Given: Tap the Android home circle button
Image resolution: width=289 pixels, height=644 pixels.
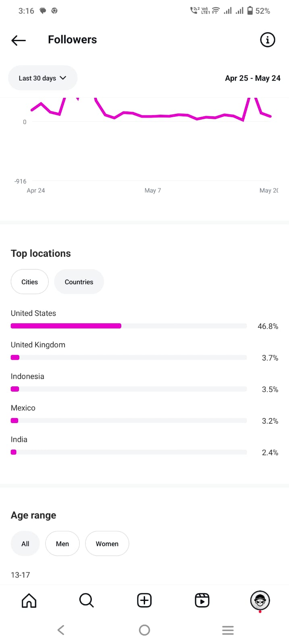Looking at the screenshot, I should tap(144, 630).
